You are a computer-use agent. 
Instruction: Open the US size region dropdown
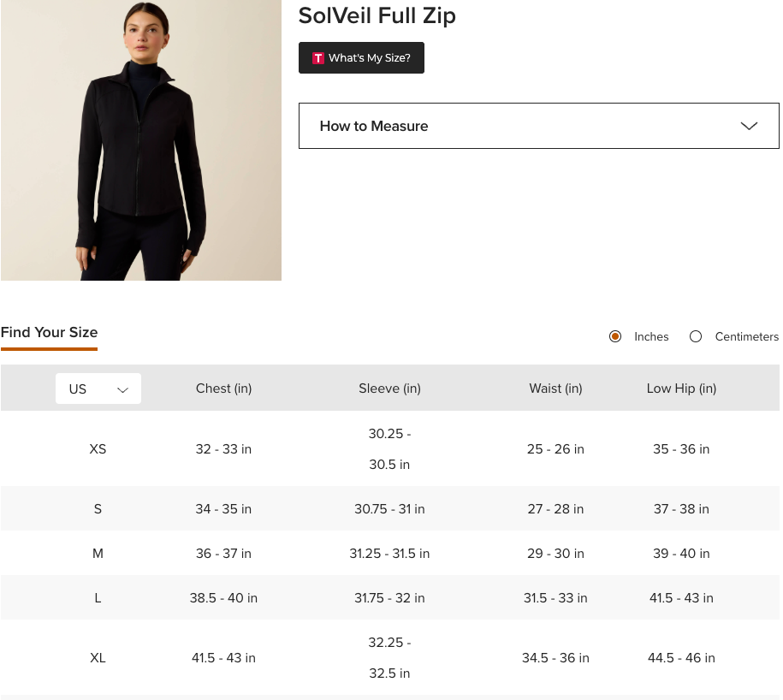point(98,389)
